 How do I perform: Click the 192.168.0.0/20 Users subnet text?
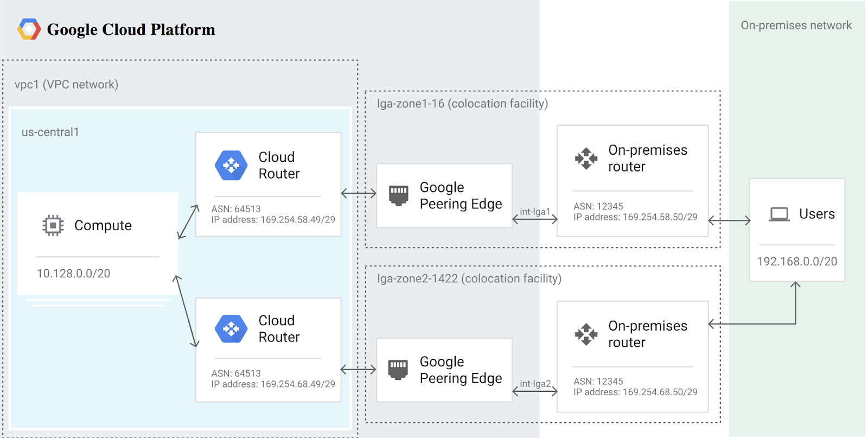(797, 262)
